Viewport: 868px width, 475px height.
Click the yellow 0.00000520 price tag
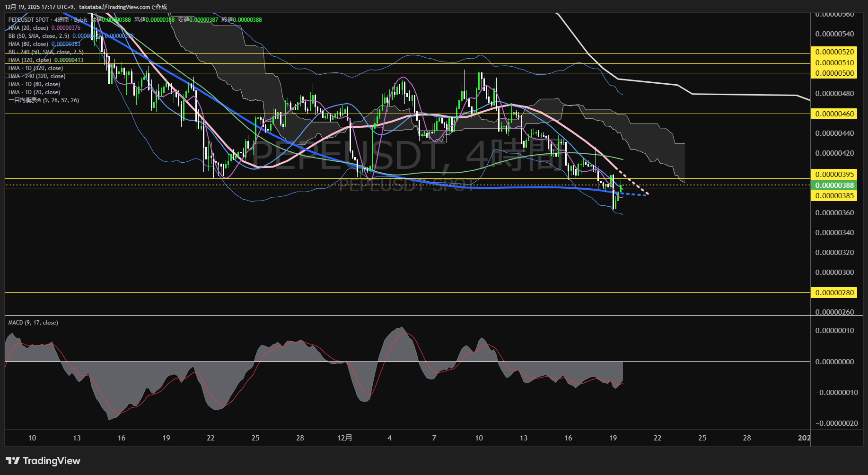tap(834, 52)
